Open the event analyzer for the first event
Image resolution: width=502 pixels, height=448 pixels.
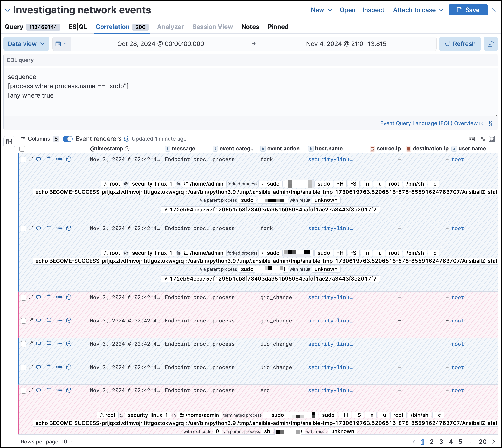point(69,159)
